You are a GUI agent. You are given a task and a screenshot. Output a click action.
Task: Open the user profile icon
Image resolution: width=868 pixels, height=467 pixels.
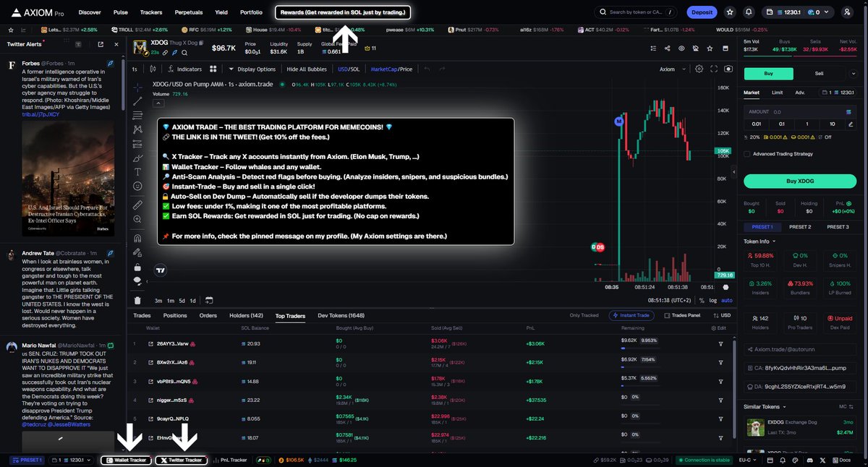(x=847, y=12)
